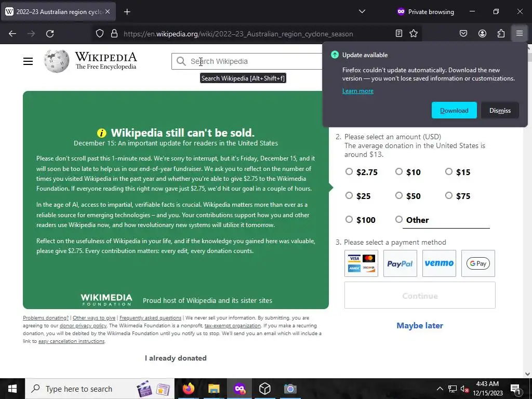The image size is (532, 399).
Task: Reload the page with the refresh icon
Action: tap(50, 34)
